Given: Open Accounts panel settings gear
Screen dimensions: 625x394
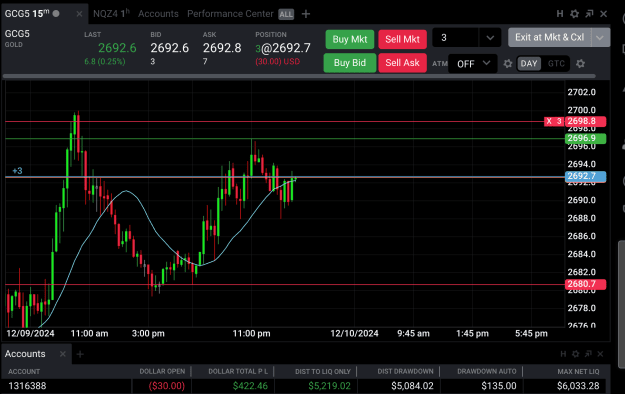Looking at the screenshot, I should click(x=576, y=354).
